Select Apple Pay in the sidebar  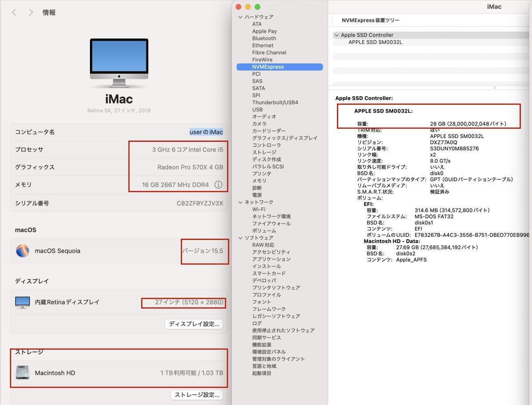click(265, 31)
